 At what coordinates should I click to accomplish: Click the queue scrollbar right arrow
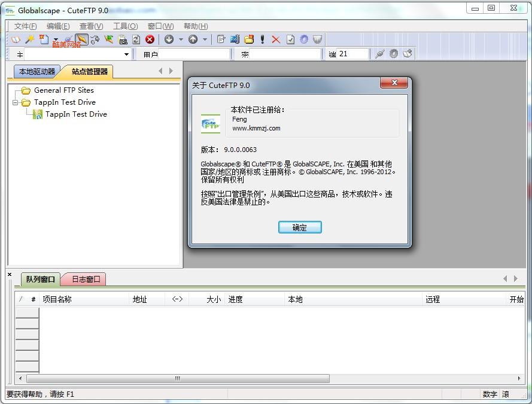point(519,378)
